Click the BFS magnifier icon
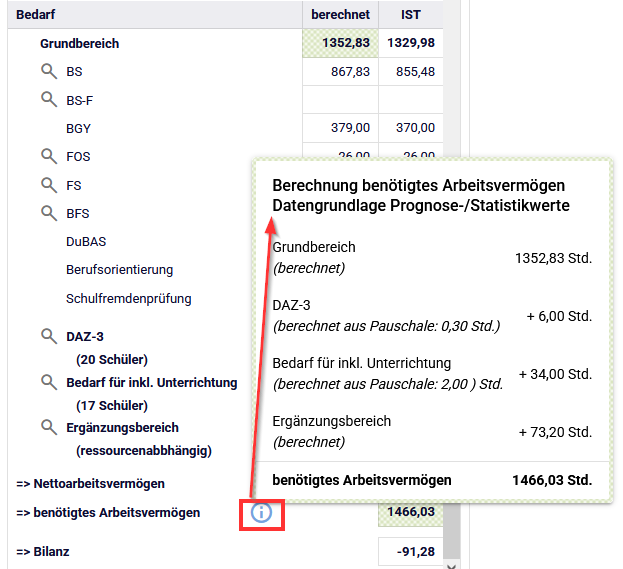 pyautogui.click(x=48, y=212)
